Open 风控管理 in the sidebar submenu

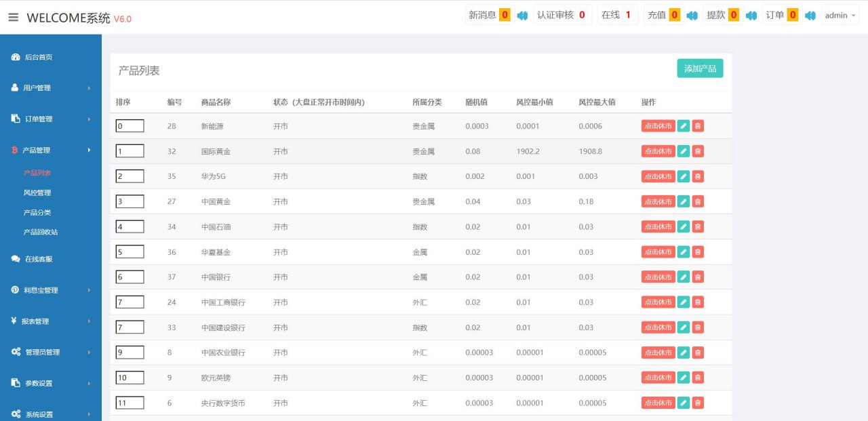pos(37,193)
